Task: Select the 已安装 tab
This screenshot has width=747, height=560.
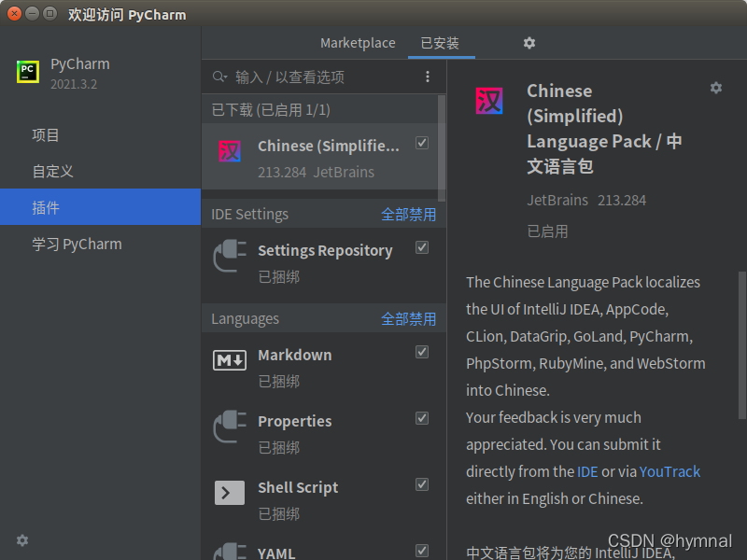Action: pyautogui.click(x=440, y=43)
